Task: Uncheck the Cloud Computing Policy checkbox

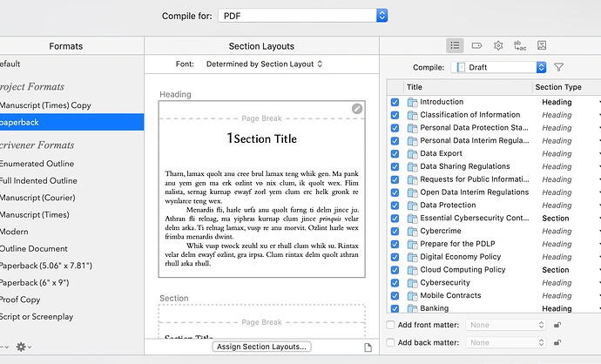Action: click(x=395, y=270)
